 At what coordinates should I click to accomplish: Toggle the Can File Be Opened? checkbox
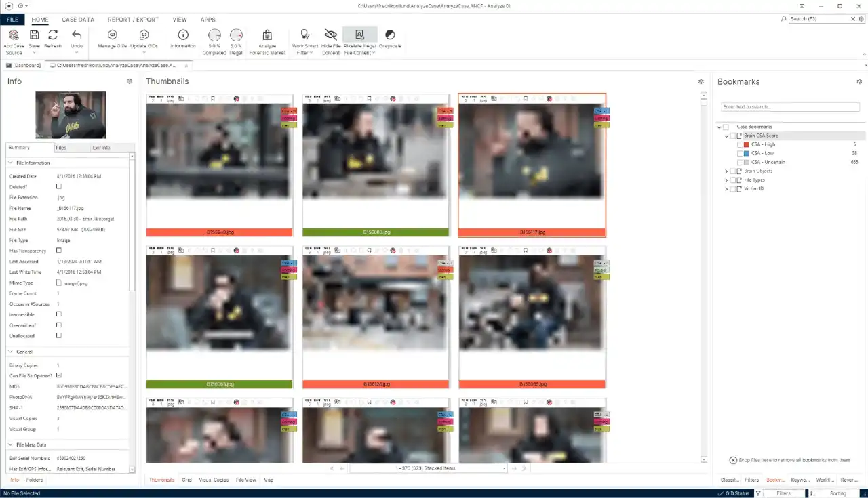(59, 375)
